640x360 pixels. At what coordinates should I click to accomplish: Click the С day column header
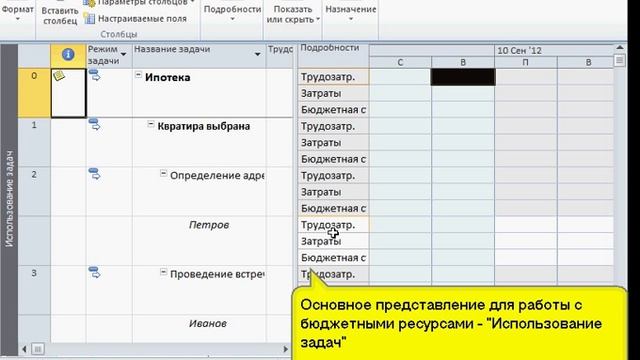[x=400, y=62]
